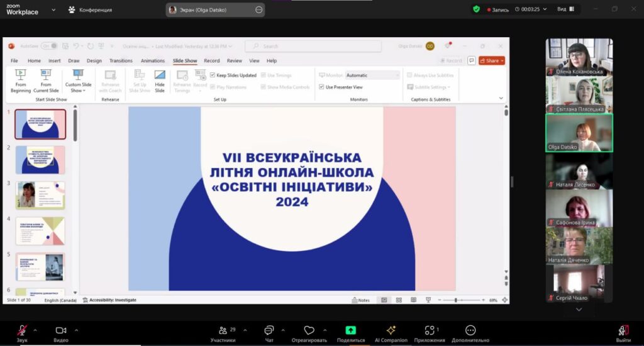Open Отреагировать reactions
644x346 pixels.
pyautogui.click(x=309, y=333)
